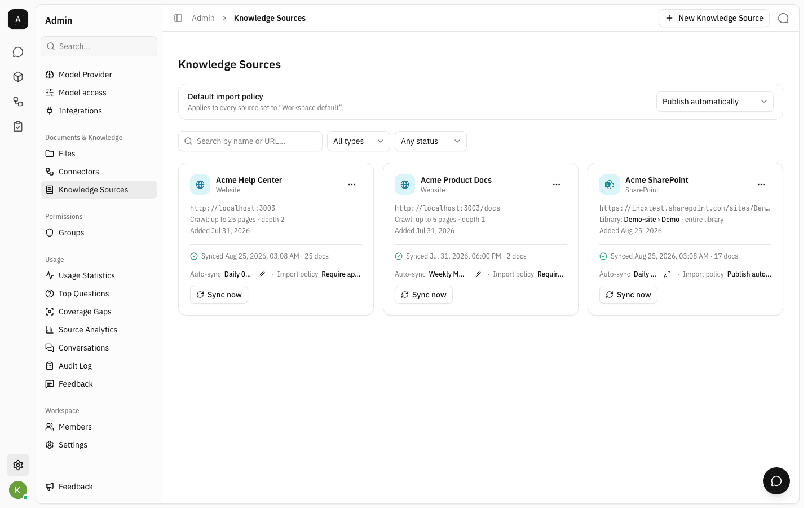Open the Any status filter dropdown
Image resolution: width=812 pixels, height=508 pixels.
click(x=431, y=141)
